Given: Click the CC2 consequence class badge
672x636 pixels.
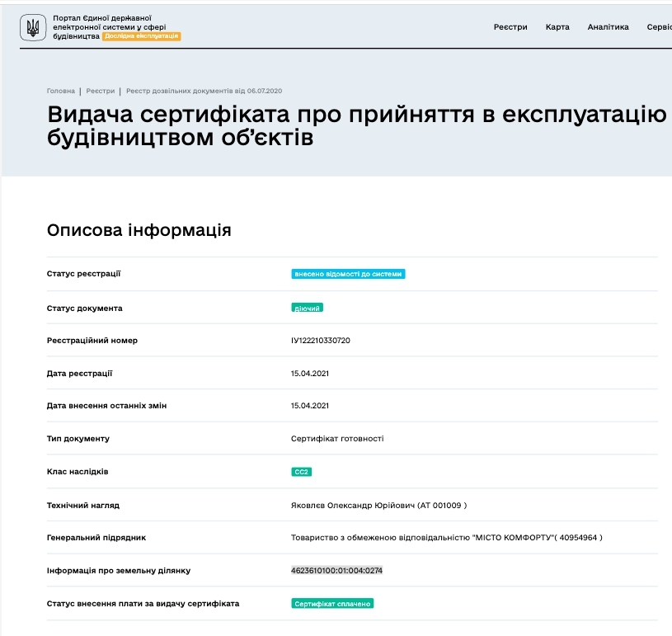Looking at the screenshot, I should click(x=301, y=472).
